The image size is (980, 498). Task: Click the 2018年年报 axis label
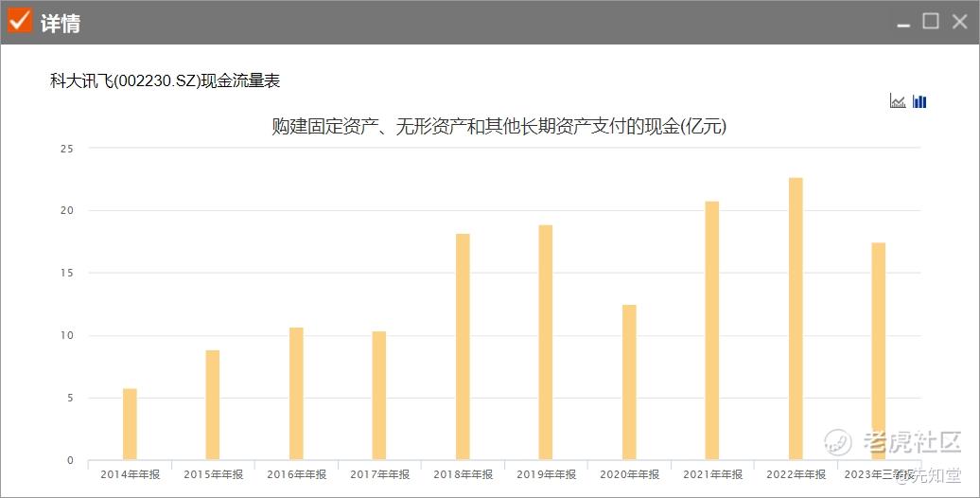coord(463,474)
